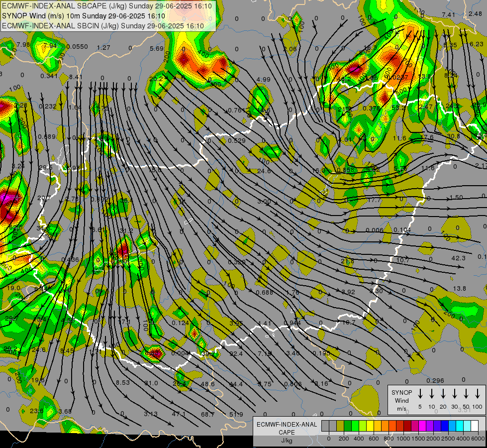The height and width of the screenshot is (448, 487).
Task: Click the map value 3.00
Action: point(264,202)
